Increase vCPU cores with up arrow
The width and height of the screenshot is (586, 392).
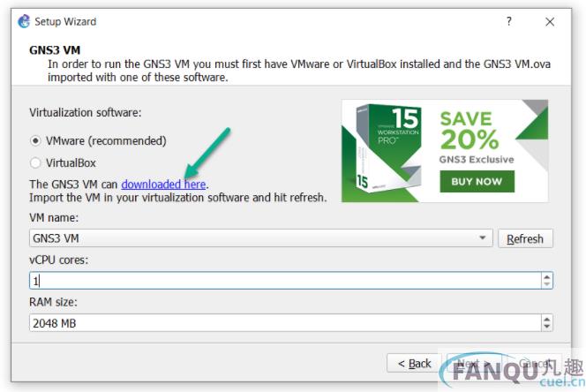point(547,277)
